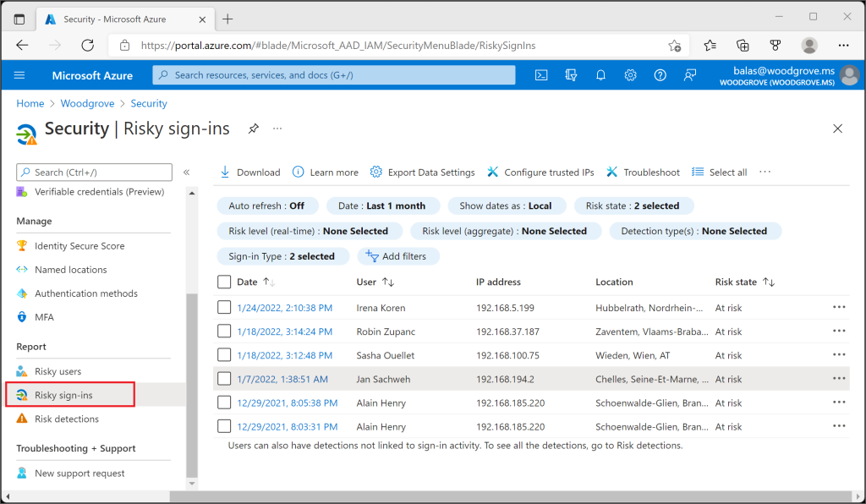Open Verifiable credentials (Preview)

point(100,192)
